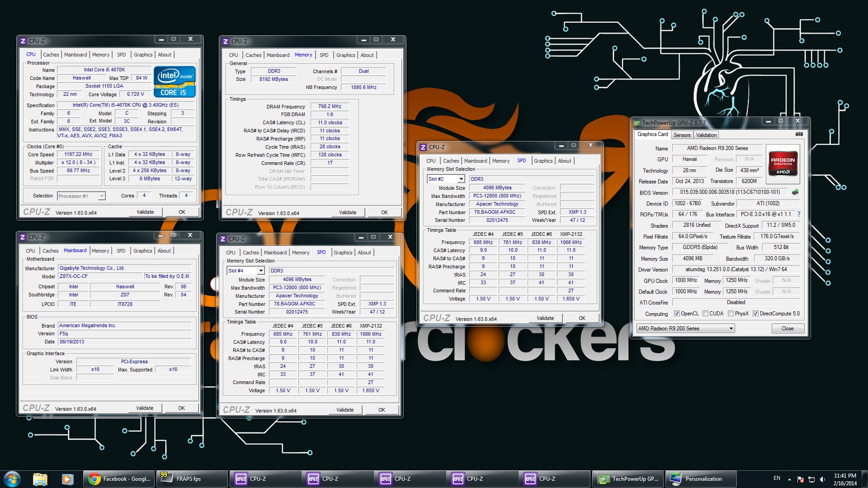Image resolution: width=868 pixels, height=488 pixels.
Task: Click the Windows Start orb
Action: [12, 479]
